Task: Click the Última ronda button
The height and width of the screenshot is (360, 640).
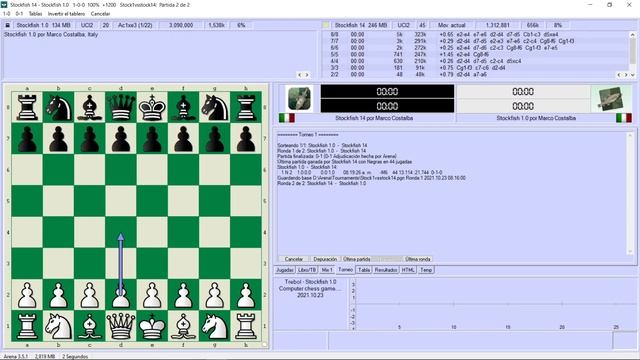Action: pos(418,259)
